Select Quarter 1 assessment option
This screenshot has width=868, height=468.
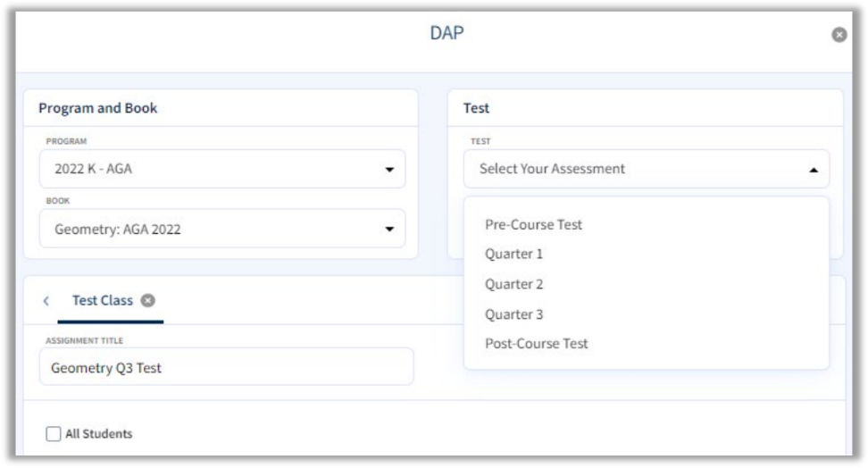[513, 254]
